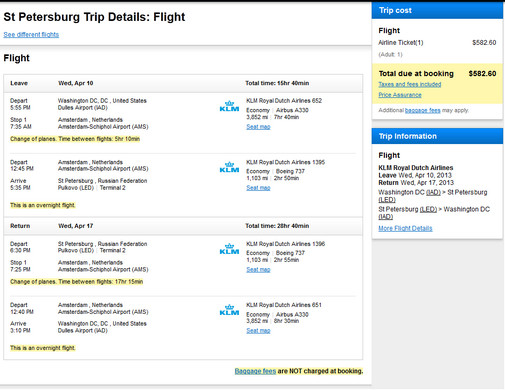Click the KLM logo beside flight 652

pos(229,106)
